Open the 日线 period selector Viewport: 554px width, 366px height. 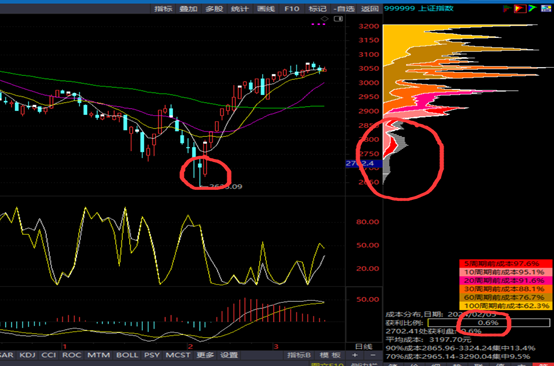[364, 347]
